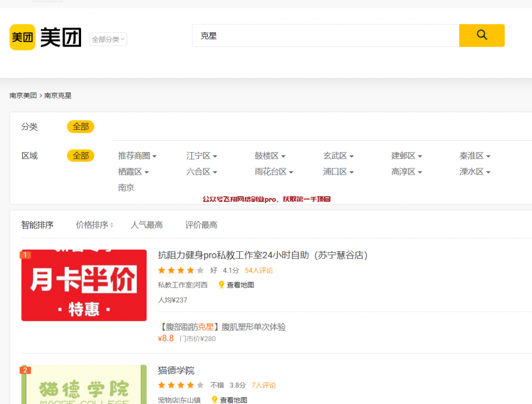
Task: Click the magnifying glass search icon
Action: click(481, 35)
